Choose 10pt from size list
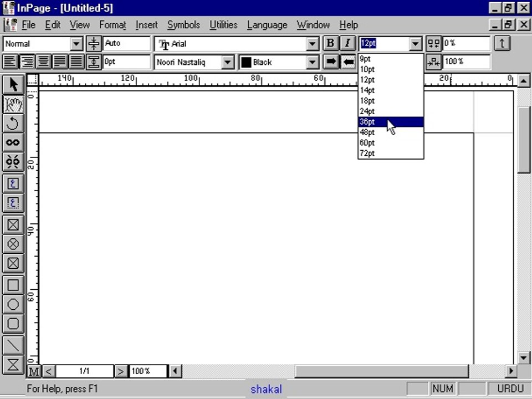Screen dimensions: 532x399 (x=391, y=69)
